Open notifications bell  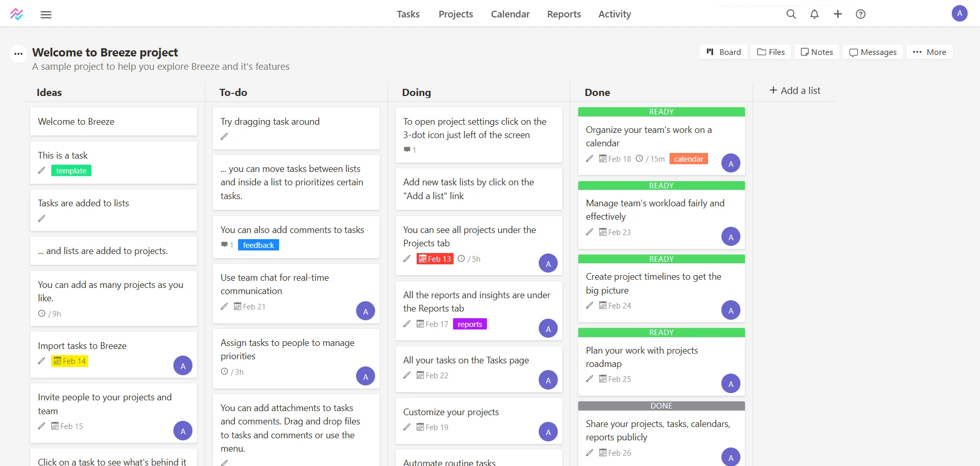click(814, 14)
